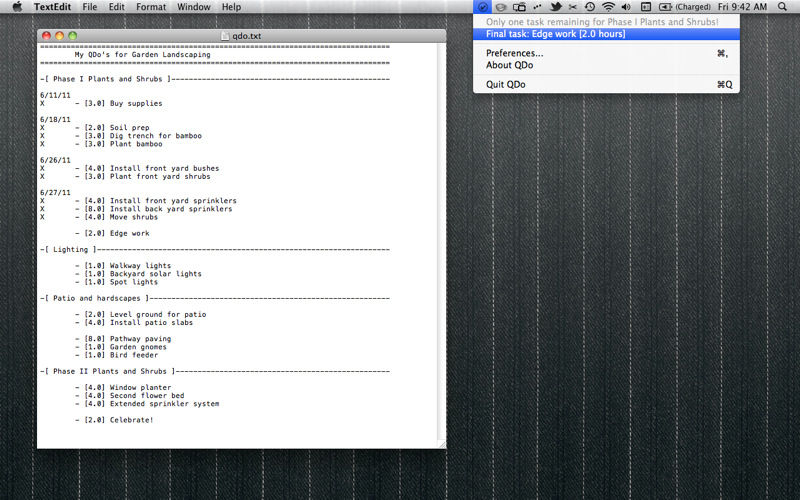800x500 pixels.
Task: Click the volume speaker icon
Action: pyautogui.click(x=626, y=7)
